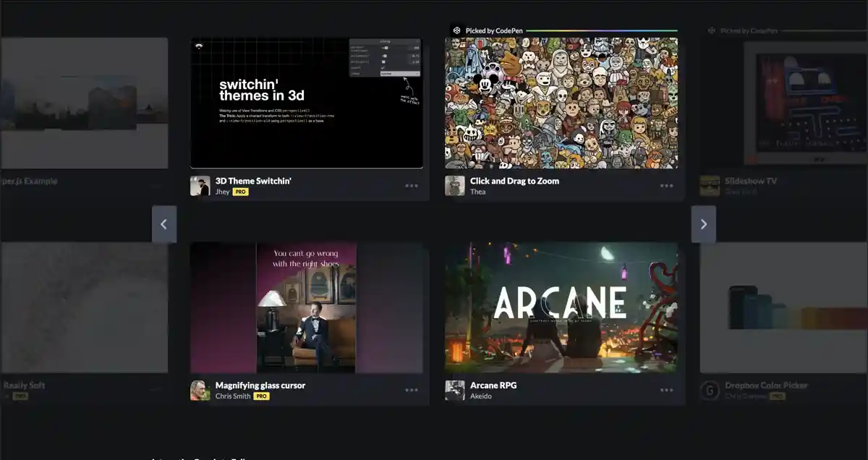The width and height of the screenshot is (868, 460).
Task: Visit author Akeido's profile link
Action: 480,396
